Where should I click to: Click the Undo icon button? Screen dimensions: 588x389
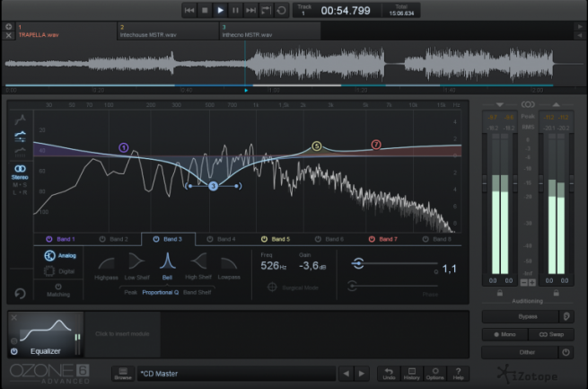coord(389,373)
